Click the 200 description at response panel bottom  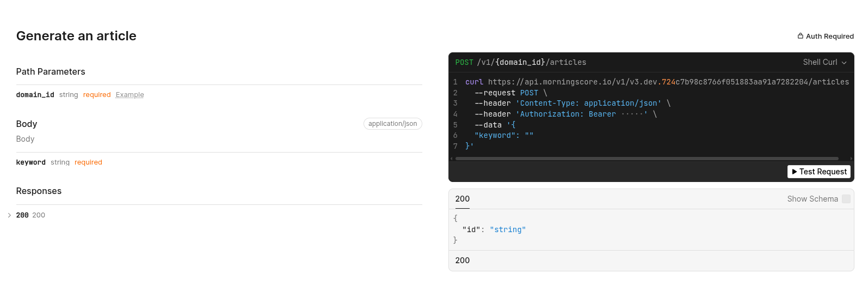[463, 260]
